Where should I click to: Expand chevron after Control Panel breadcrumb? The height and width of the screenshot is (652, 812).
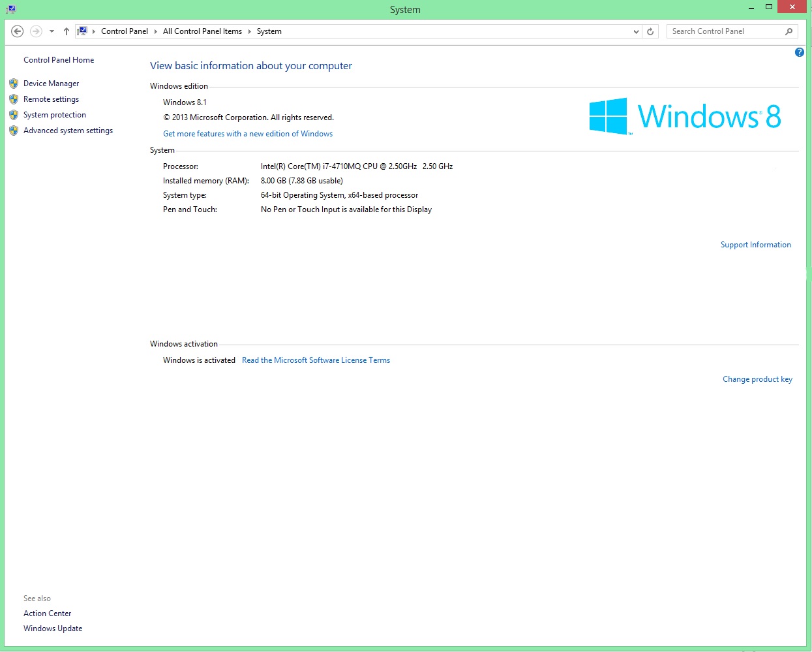tap(156, 31)
